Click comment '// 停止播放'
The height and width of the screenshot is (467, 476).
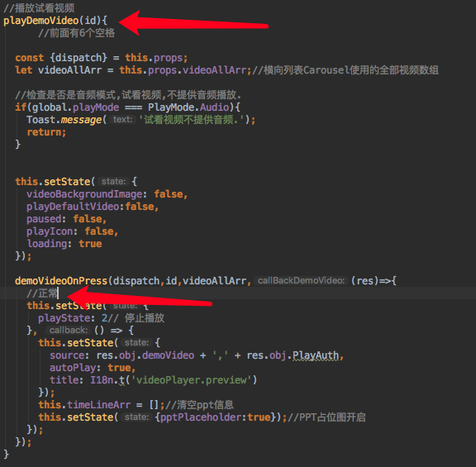coord(136,318)
